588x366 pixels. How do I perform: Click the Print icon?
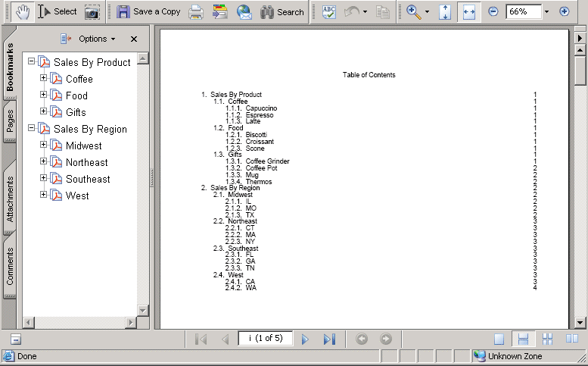tap(196, 12)
